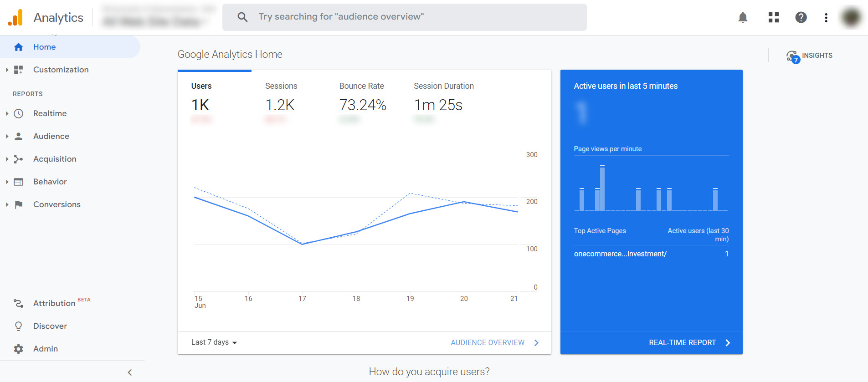Click the search magnifier icon
This screenshot has width=868, height=382.
[x=242, y=17]
